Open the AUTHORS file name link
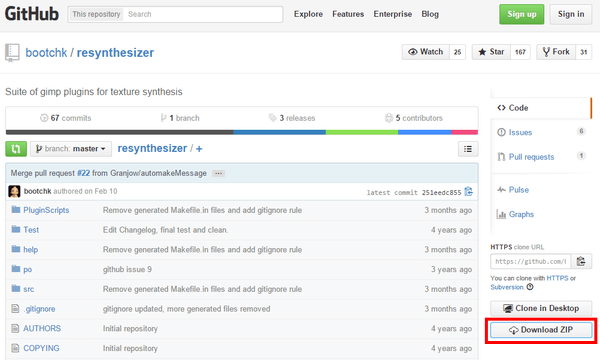600x360 pixels. coord(42,329)
